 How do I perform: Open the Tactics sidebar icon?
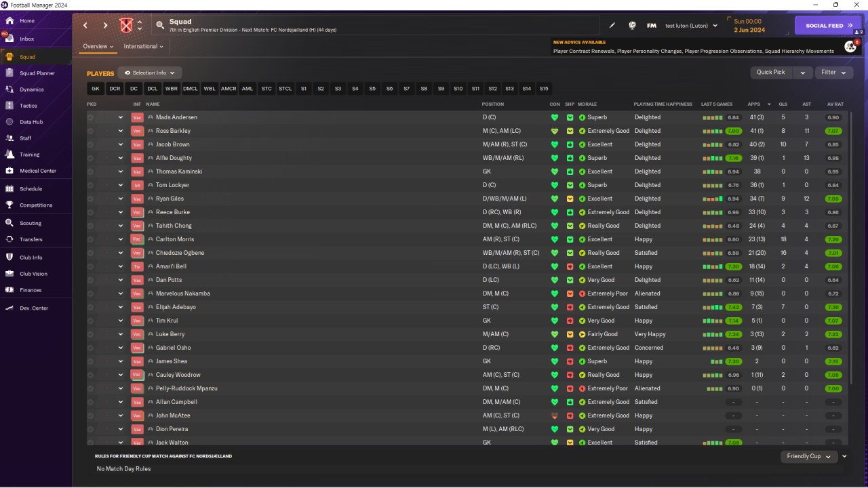click(9, 106)
